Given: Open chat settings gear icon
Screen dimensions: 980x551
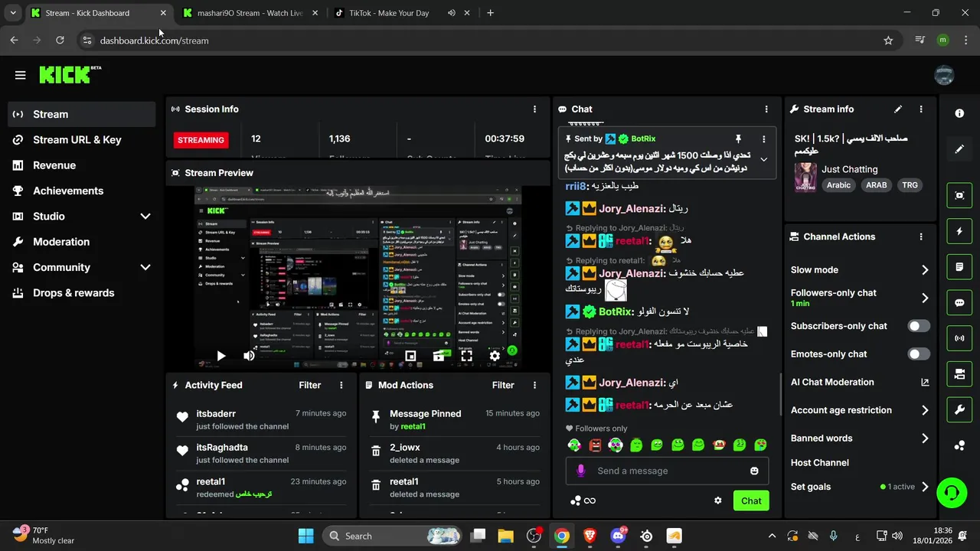Looking at the screenshot, I should coord(718,500).
